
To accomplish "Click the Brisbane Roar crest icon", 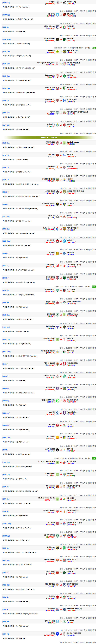I will tap(58, 560).
